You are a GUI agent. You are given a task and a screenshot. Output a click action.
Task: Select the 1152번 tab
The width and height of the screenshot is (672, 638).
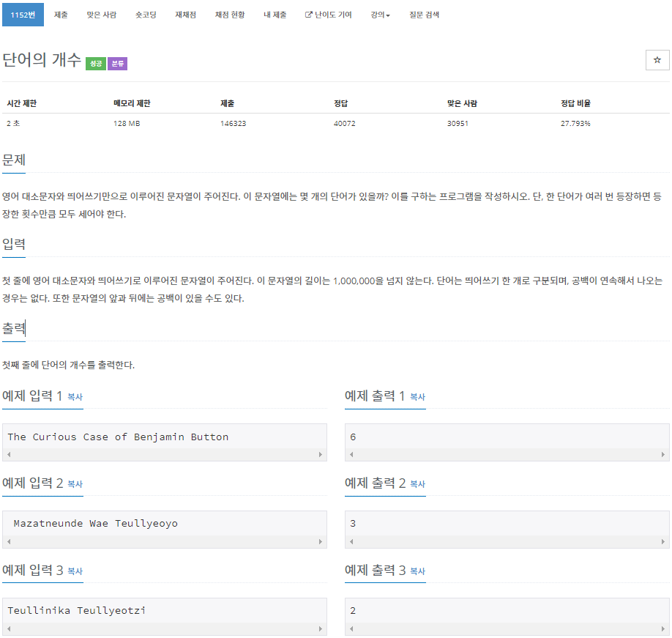(x=23, y=14)
